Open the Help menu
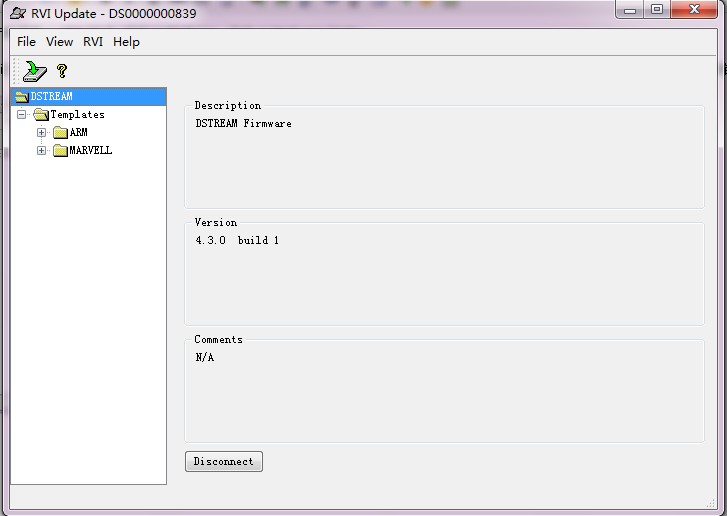The height and width of the screenshot is (516, 727). click(x=126, y=42)
